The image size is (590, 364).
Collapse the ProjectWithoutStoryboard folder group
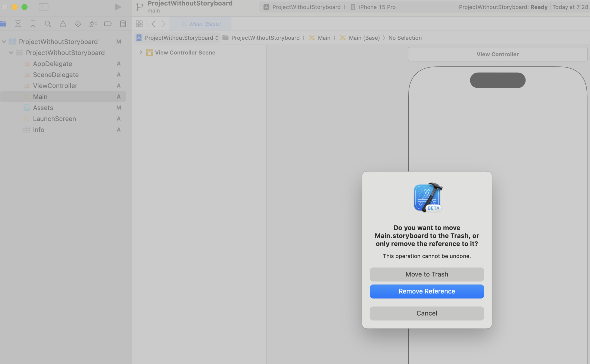pyautogui.click(x=11, y=52)
